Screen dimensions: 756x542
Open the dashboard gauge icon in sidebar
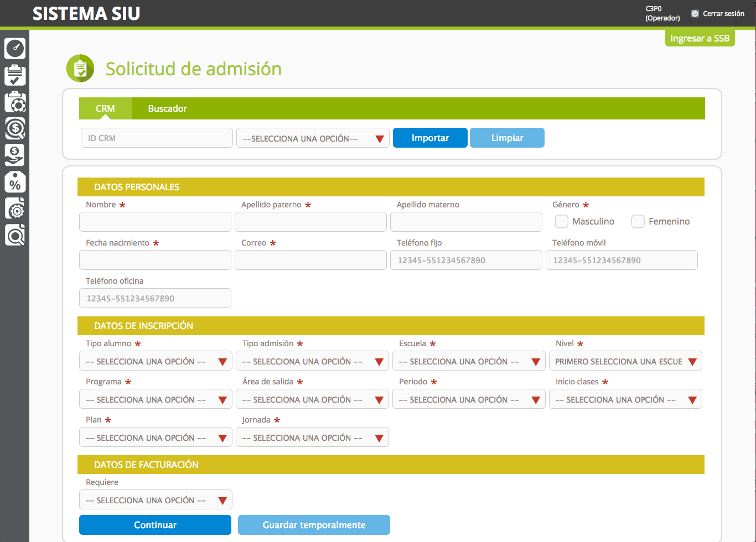[x=15, y=49]
